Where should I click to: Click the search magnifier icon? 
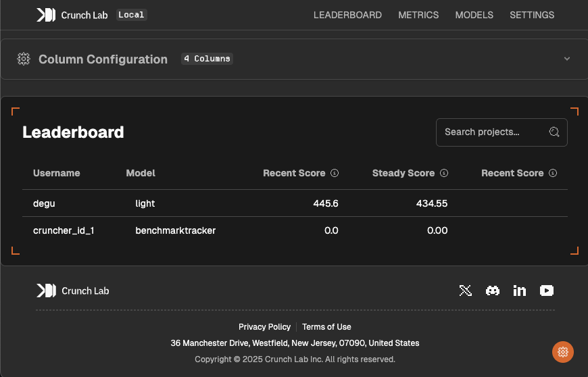[x=554, y=132]
